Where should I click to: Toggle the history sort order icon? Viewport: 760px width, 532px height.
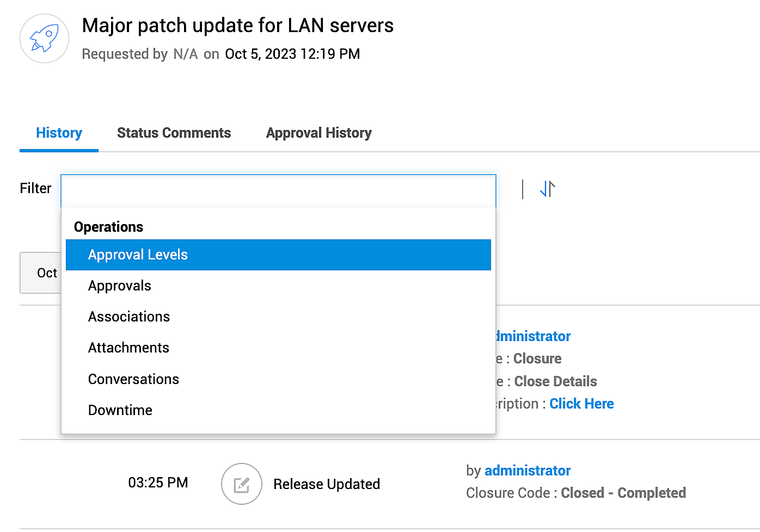pos(547,189)
